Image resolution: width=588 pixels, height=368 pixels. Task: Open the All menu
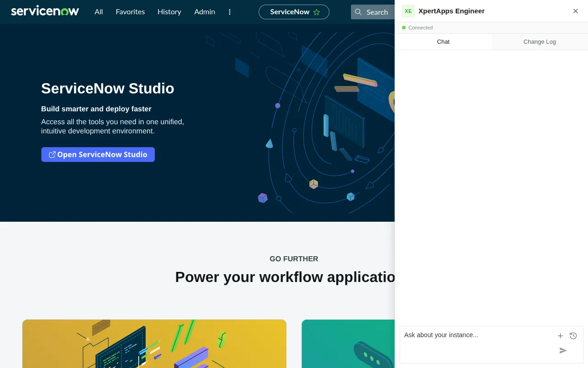click(x=99, y=12)
